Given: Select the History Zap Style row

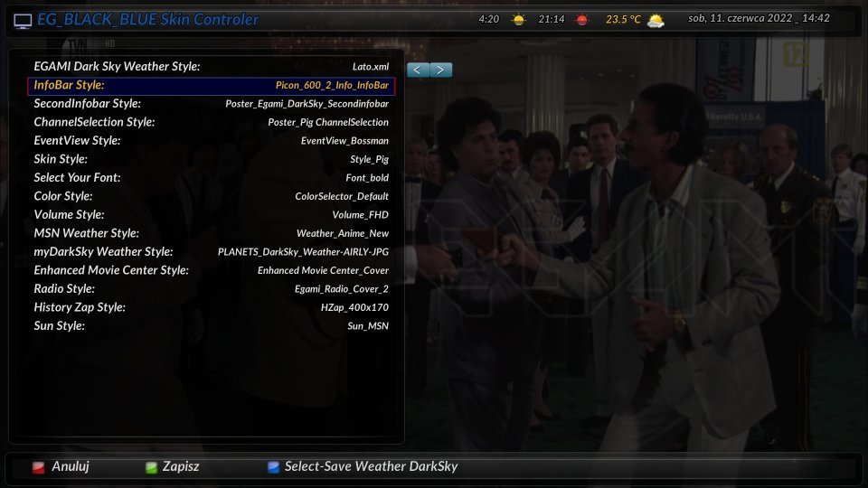Looking at the screenshot, I should coord(211,307).
